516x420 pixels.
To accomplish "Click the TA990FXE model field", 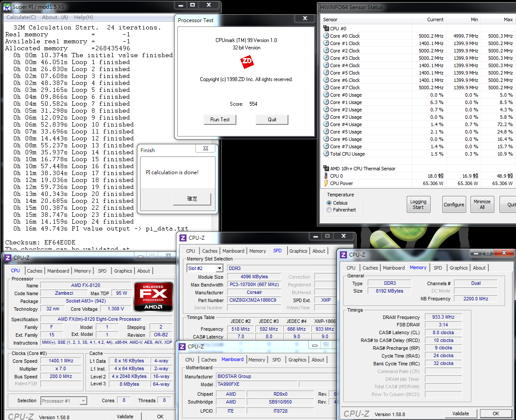I will [x=257, y=384].
